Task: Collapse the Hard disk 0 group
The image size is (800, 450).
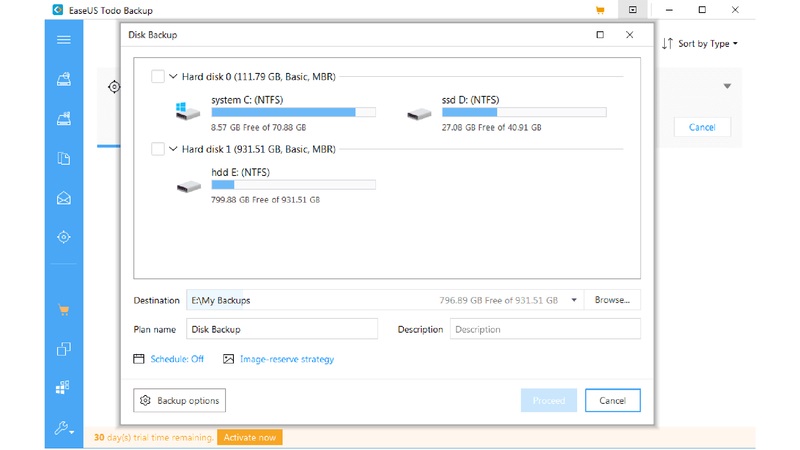Action: coord(173,77)
